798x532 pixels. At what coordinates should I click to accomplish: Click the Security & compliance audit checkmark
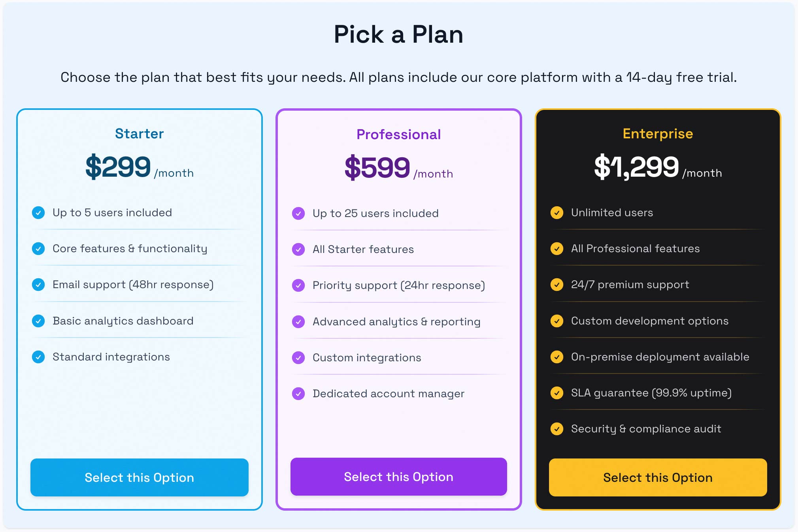point(557,429)
